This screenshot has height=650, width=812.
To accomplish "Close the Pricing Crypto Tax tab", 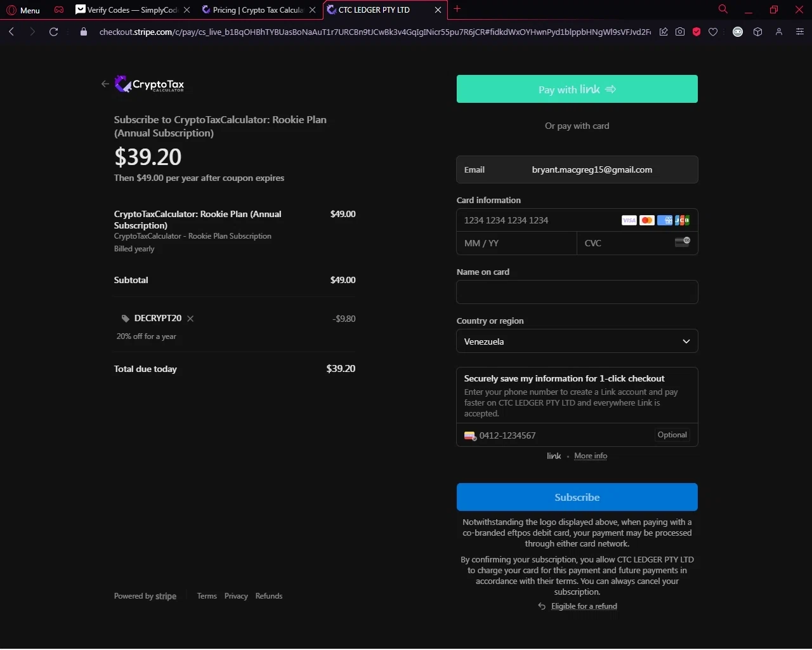I will 312,10.
